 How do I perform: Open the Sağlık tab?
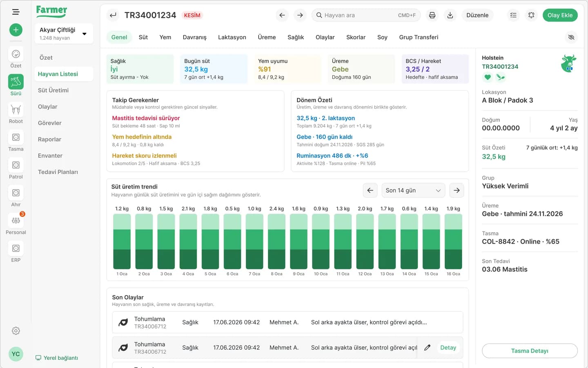pos(296,37)
